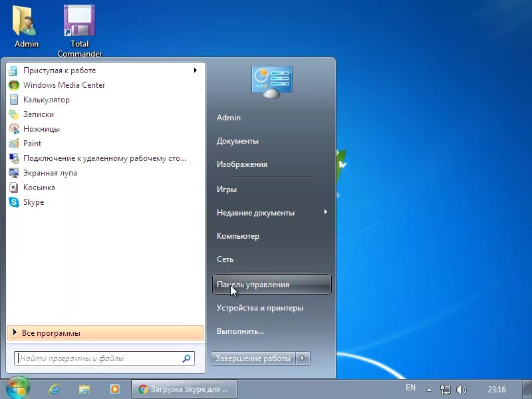This screenshot has width=532, height=399.
Task: Open 'Выполнить...' run dialog
Action: click(240, 331)
